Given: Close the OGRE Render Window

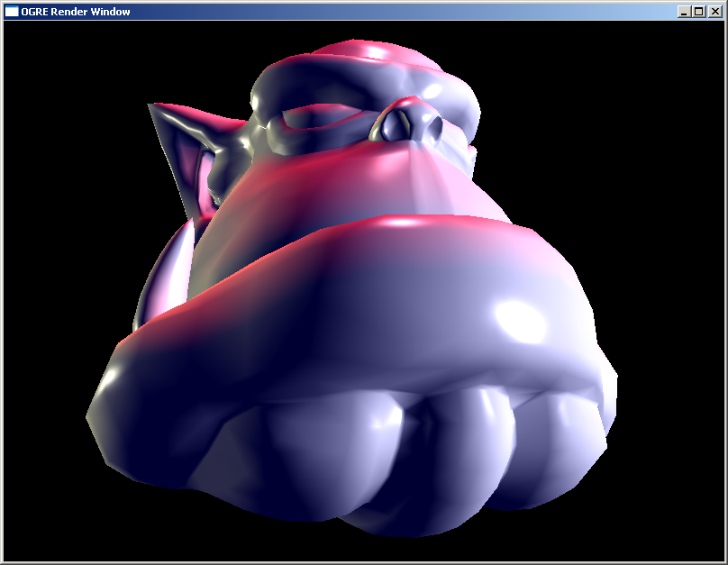Looking at the screenshot, I should [x=715, y=12].
